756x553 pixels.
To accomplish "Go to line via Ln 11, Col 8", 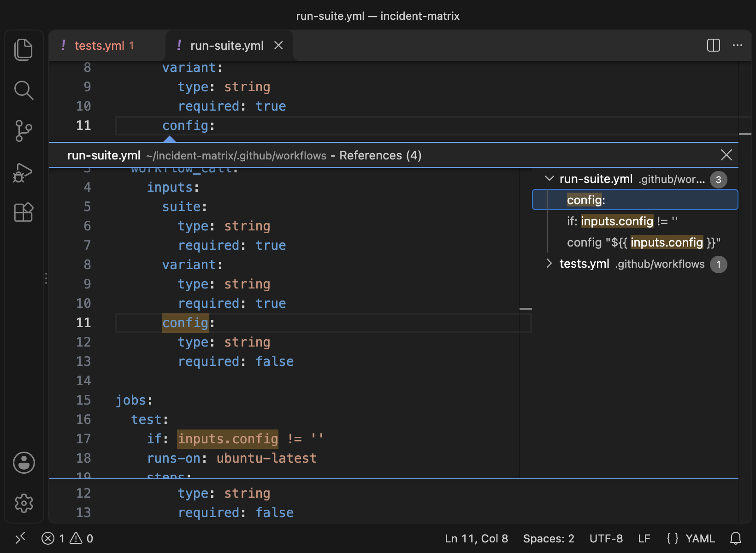I will (x=476, y=538).
